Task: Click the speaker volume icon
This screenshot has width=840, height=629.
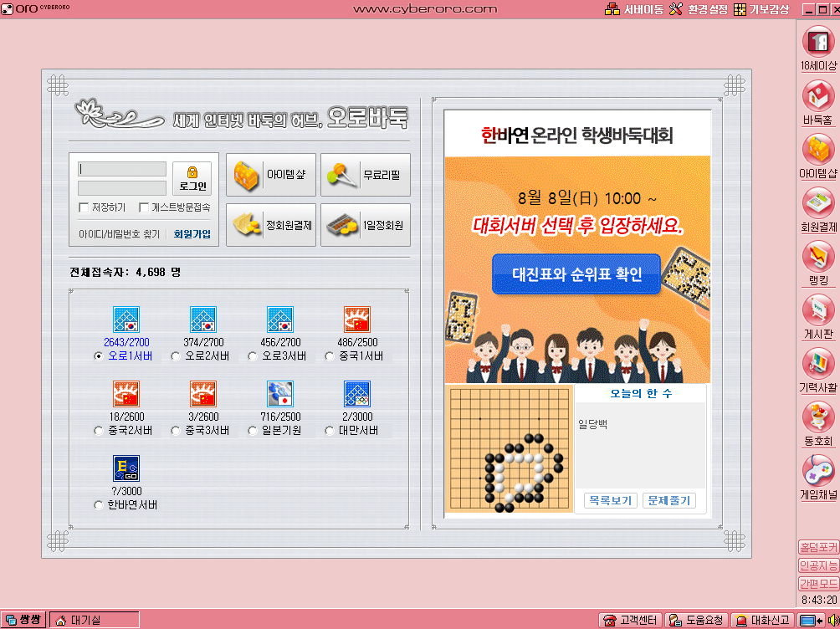Action: (x=833, y=620)
